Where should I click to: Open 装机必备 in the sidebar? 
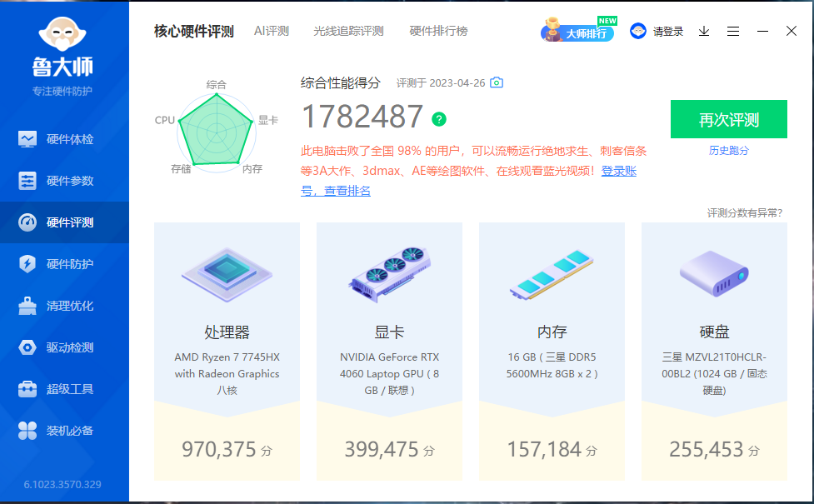(x=64, y=431)
